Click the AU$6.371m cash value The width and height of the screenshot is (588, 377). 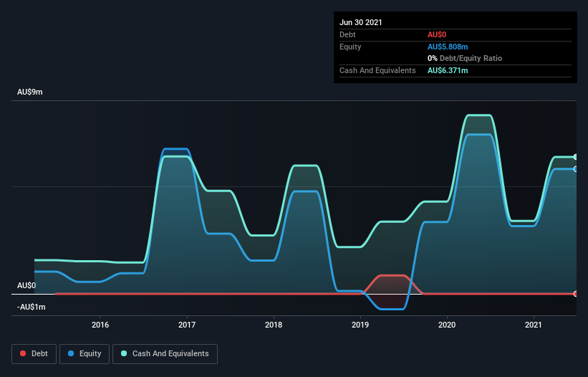click(448, 70)
